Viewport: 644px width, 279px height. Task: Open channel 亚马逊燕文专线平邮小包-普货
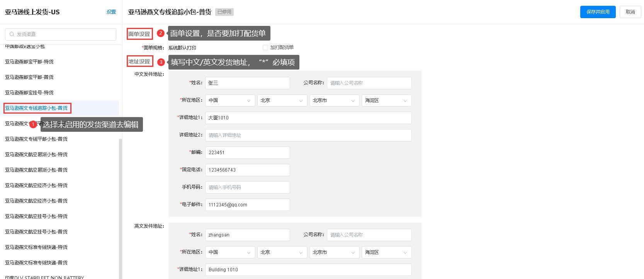point(36,139)
